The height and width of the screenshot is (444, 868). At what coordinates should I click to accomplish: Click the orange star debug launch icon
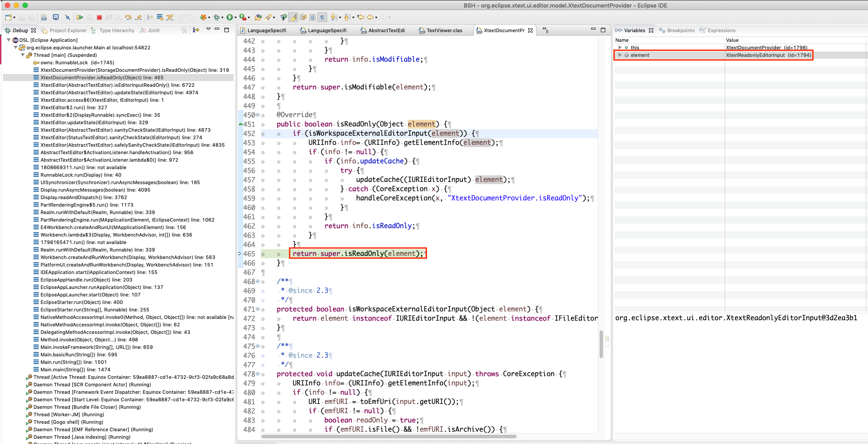pos(203,18)
